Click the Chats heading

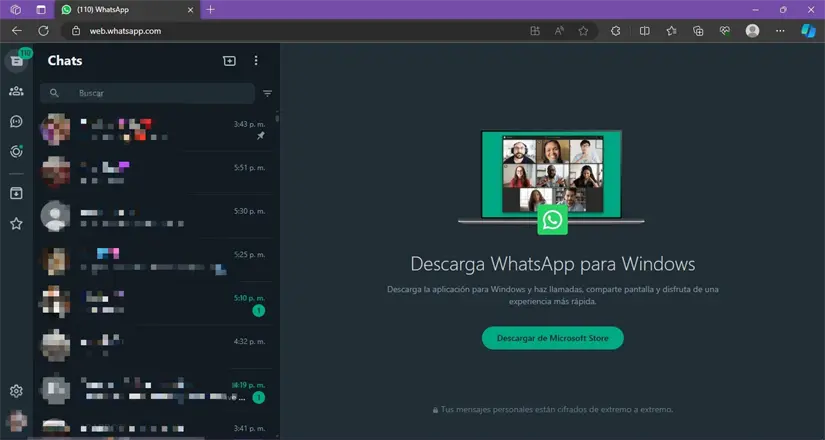click(65, 61)
